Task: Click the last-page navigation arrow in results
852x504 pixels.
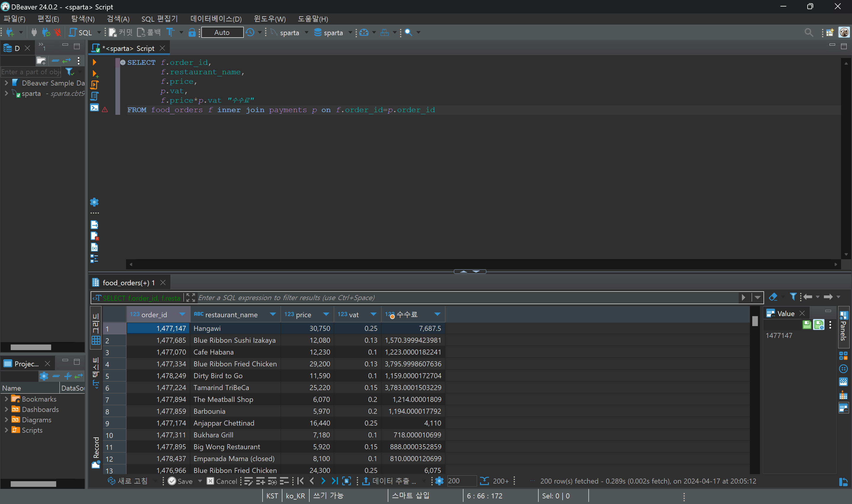Action: point(334,481)
